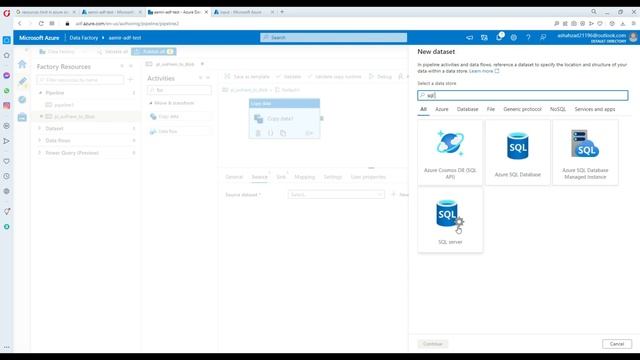Click the Azure header Search box

(333, 38)
